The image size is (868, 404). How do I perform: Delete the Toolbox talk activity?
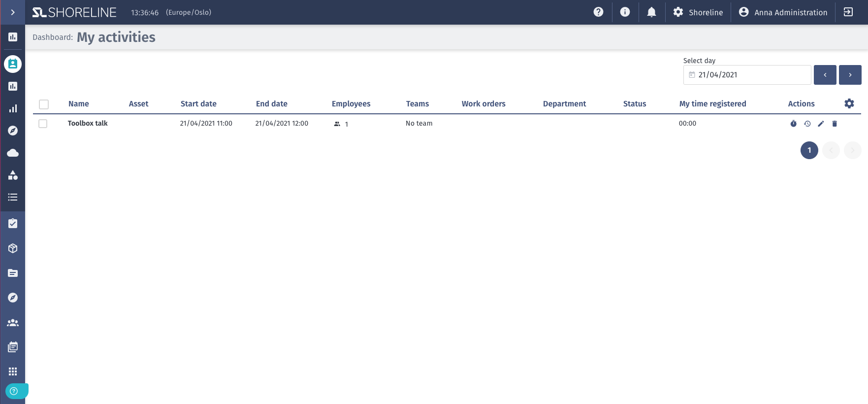[835, 124]
